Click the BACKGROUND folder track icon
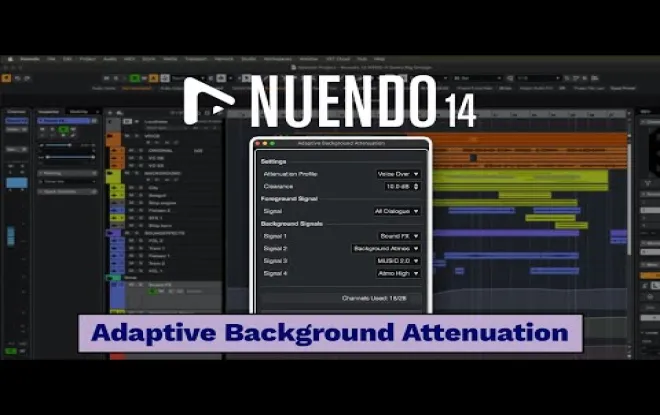The height and width of the screenshot is (415, 660). click(110, 173)
